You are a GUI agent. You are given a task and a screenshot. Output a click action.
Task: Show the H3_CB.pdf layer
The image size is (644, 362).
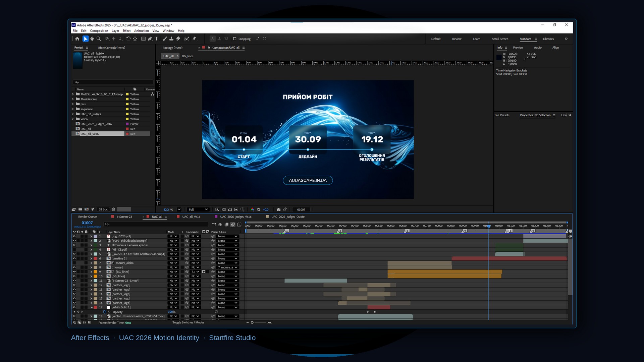74,250
